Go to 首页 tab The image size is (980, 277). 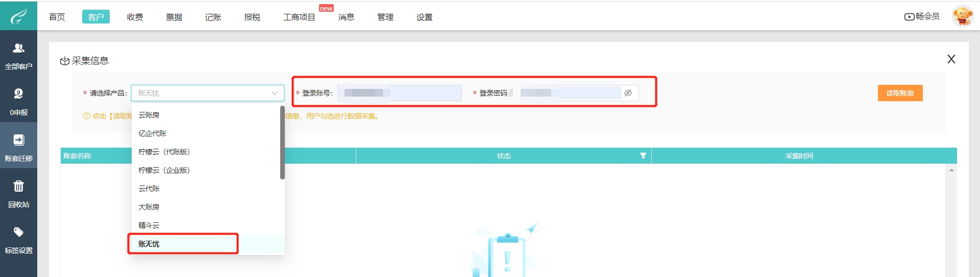coord(57,17)
